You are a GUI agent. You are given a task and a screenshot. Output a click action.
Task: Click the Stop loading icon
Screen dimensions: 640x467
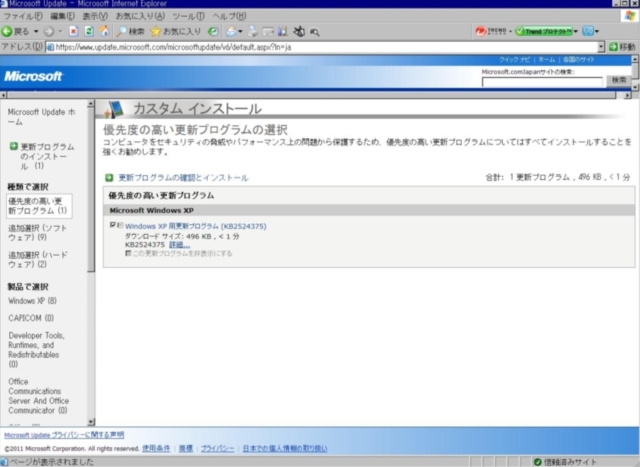[x=73, y=31]
